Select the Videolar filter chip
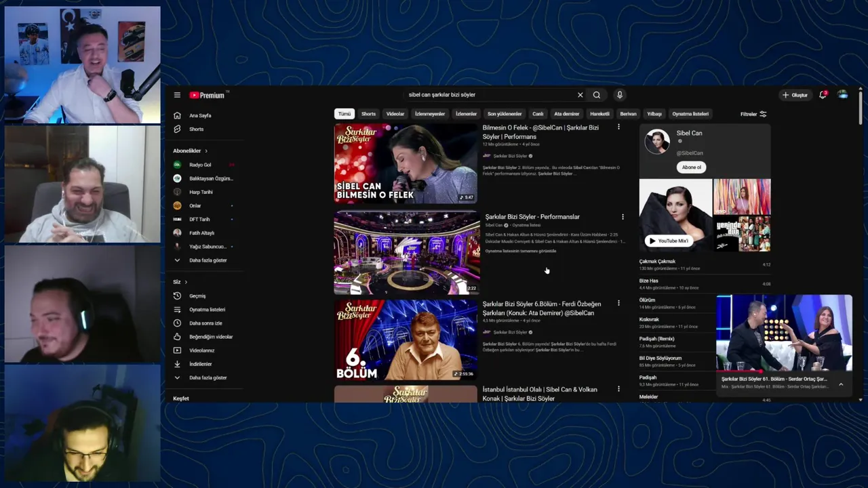The image size is (868, 488). click(395, 114)
